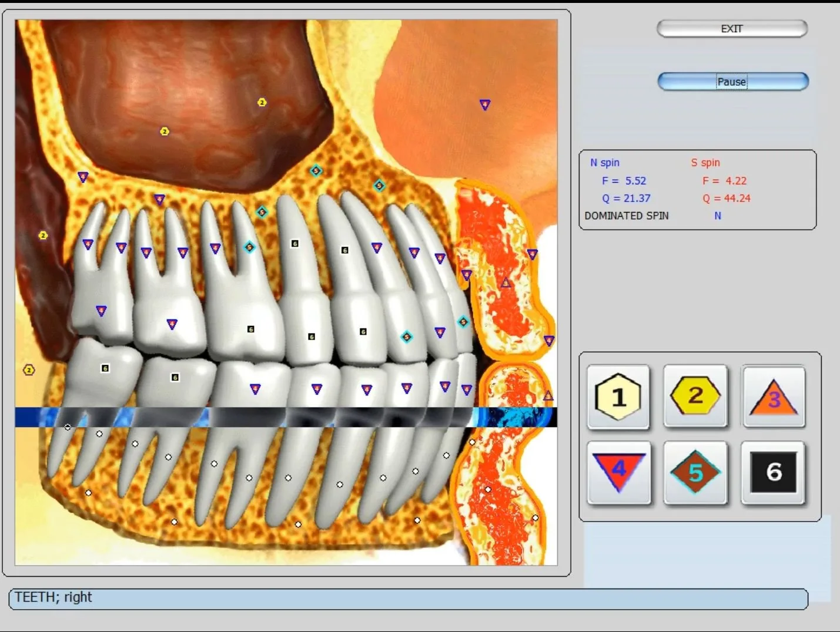Select the black square number 6 legend button
Viewport: 840px width, 632px height.
click(774, 472)
